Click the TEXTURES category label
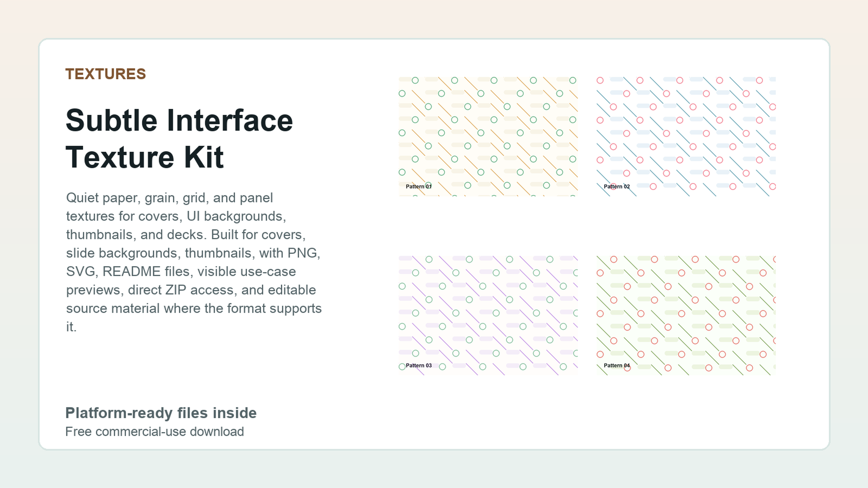 point(106,74)
